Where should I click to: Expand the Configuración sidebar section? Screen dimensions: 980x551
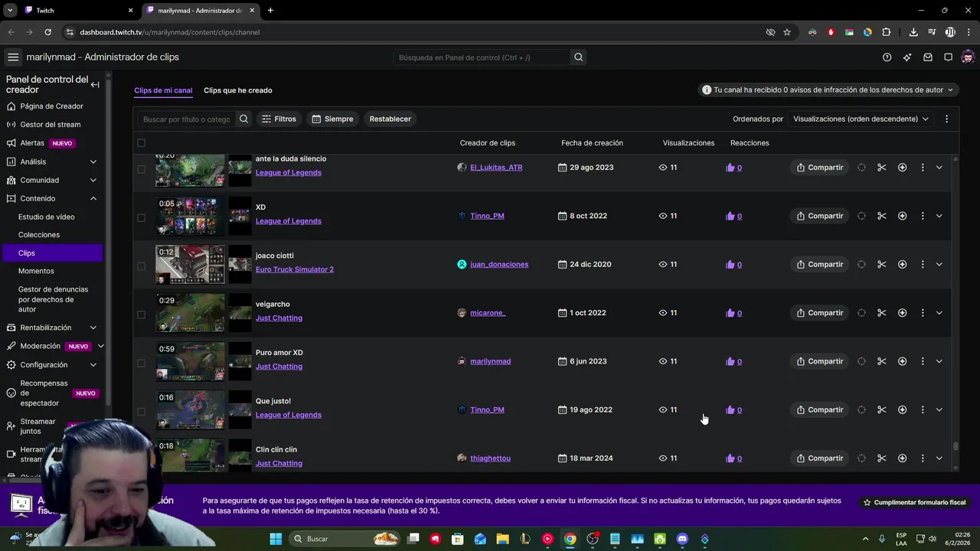click(93, 365)
